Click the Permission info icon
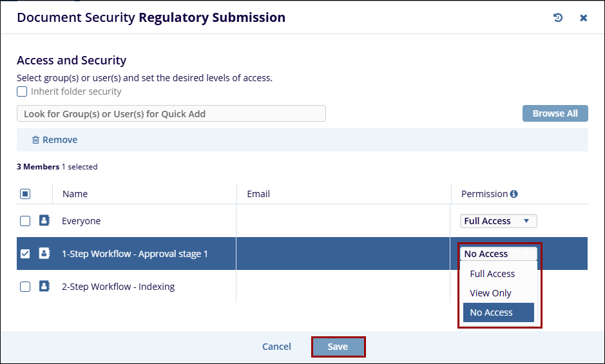The height and width of the screenshot is (364, 605). 514,194
